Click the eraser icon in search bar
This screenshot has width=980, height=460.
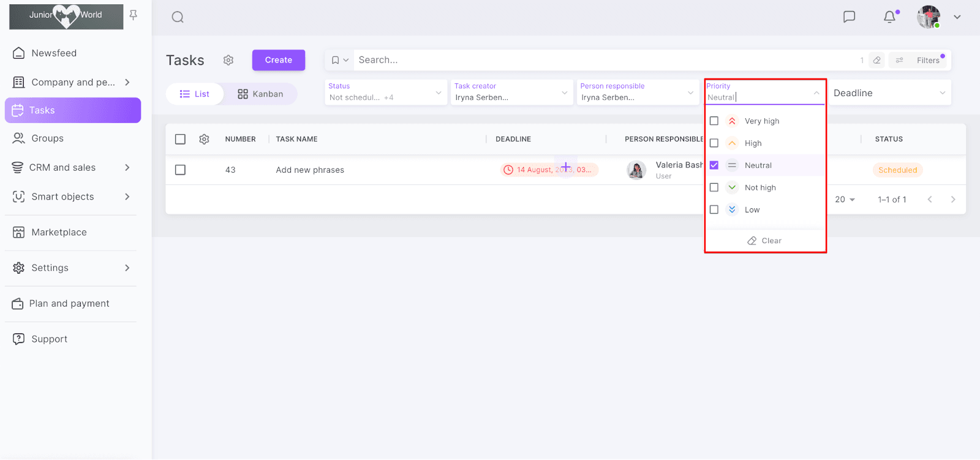pos(876,60)
